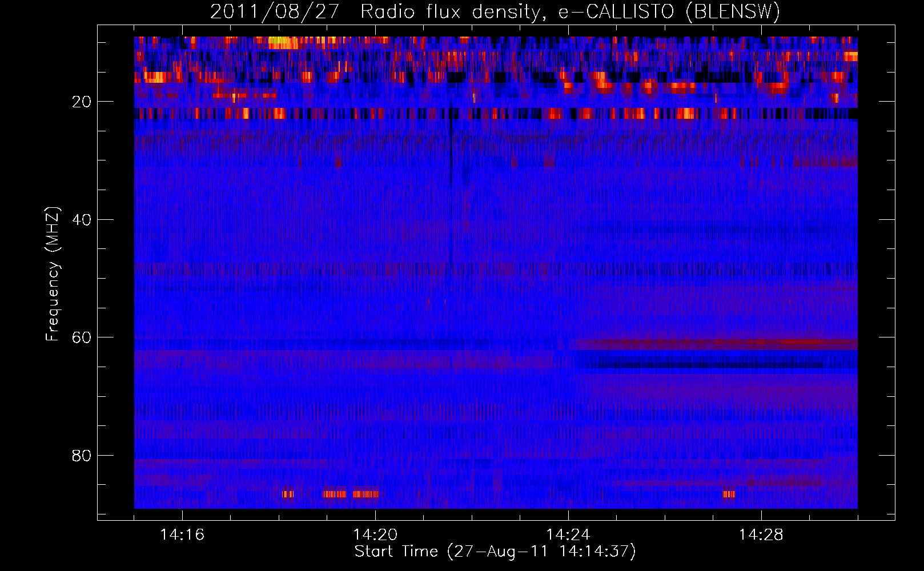
Task: Click the Start Time axis label
Action: [495, 552]
